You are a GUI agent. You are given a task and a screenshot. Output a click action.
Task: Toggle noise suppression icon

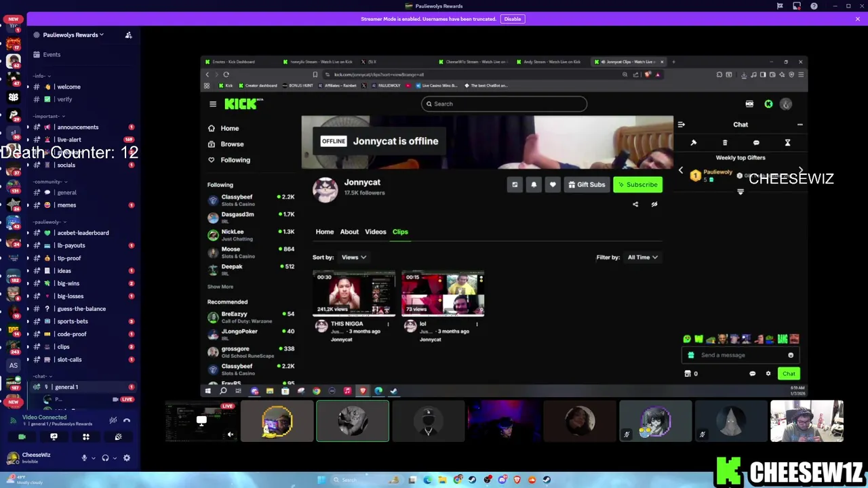click(x=113, y=420)
